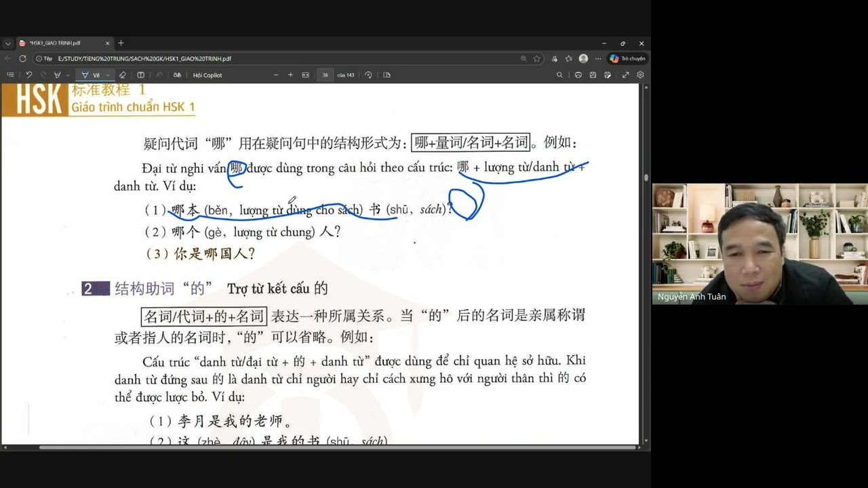This screenshot has height=488, width=868.
Task: Select the highlighter tool
Action: pos(58,75)
